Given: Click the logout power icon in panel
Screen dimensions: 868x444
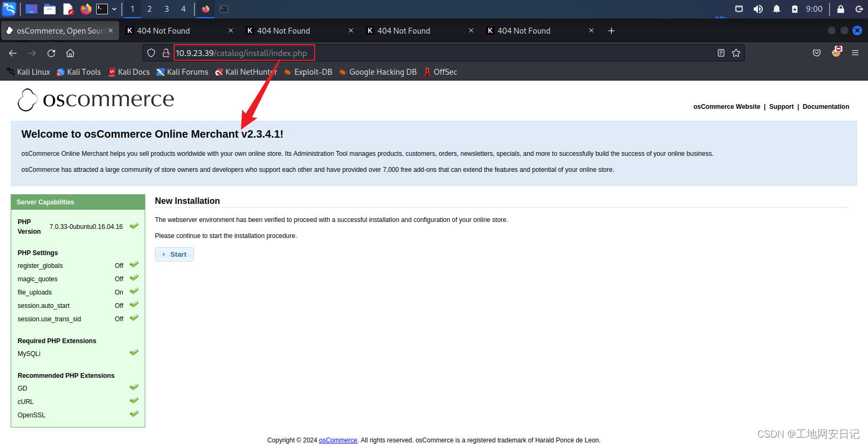Looking at the screenshot, I should [859, 9].
